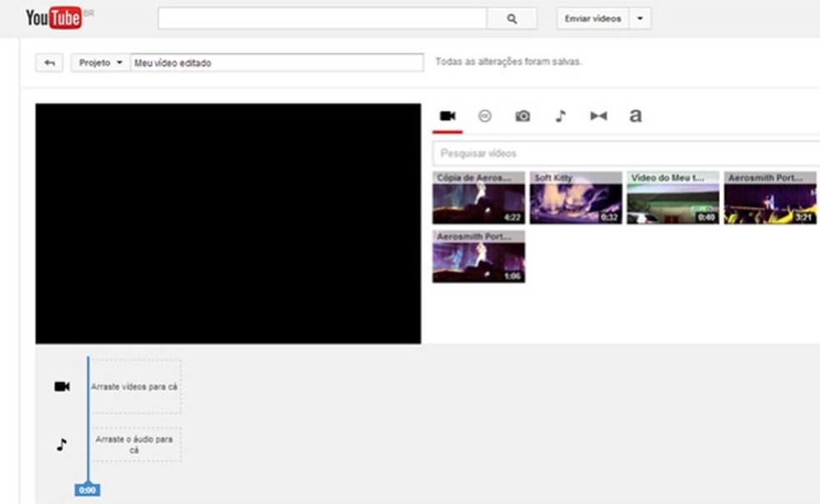Open the audio tab music note icon
This screenshot has height=504, width=820.
(561, 116)
